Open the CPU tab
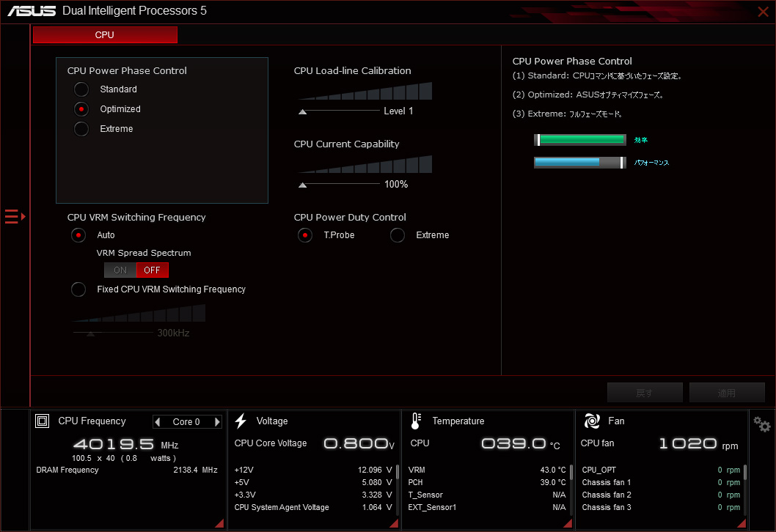 pyautogui.click(x=105, y=34)
